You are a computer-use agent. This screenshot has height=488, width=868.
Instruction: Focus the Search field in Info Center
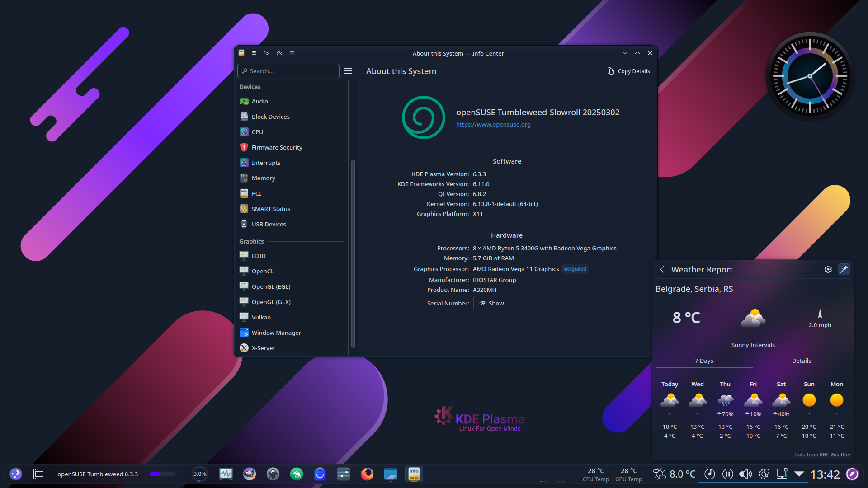[288, 71]
